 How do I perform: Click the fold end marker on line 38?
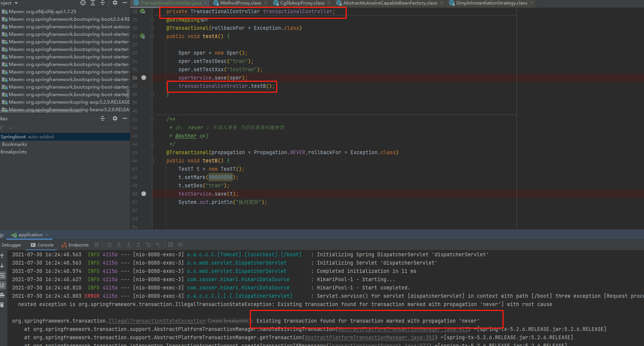click(152, 94)
